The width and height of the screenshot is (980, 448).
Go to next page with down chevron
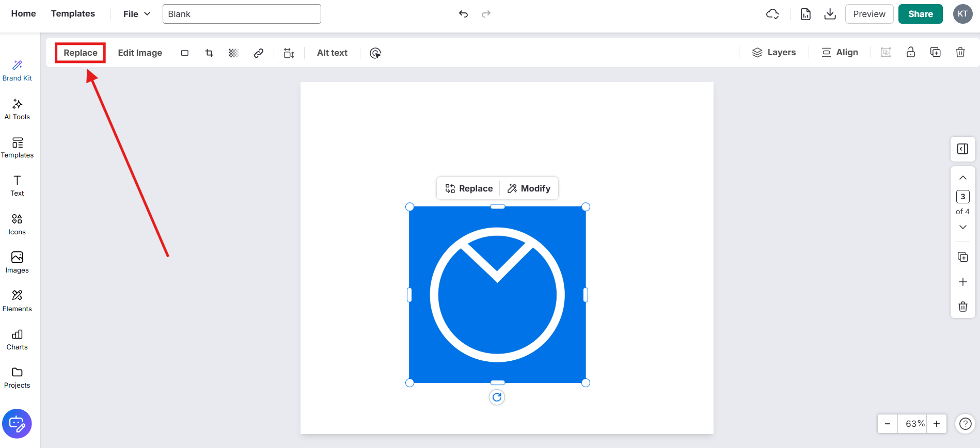click(962, 227)
